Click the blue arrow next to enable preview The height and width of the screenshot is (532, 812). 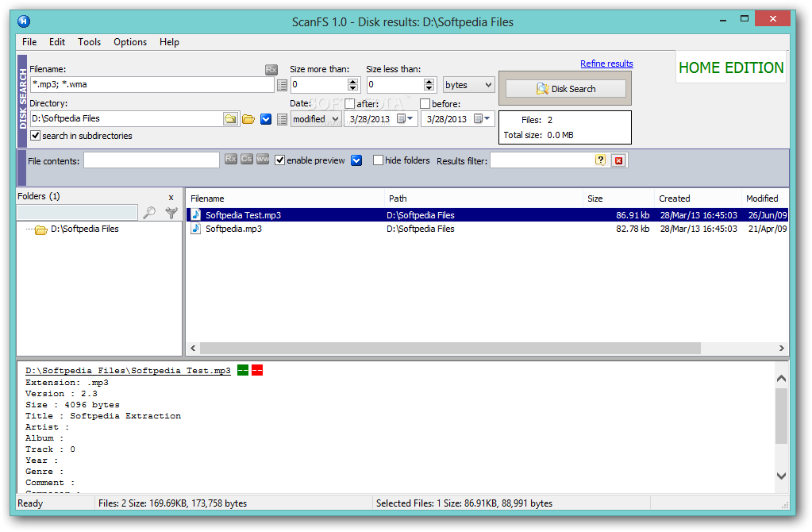coord(356,160)
